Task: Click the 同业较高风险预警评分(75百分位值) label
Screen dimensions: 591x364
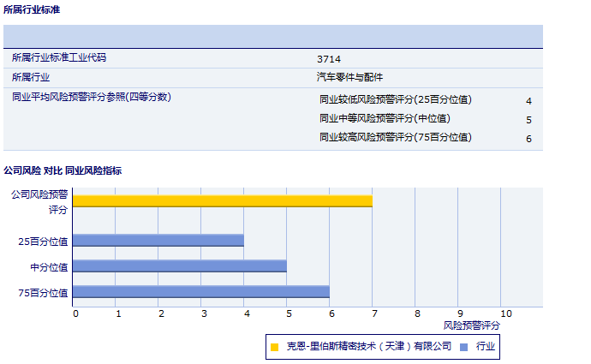Action: click(x=395, y=137)
